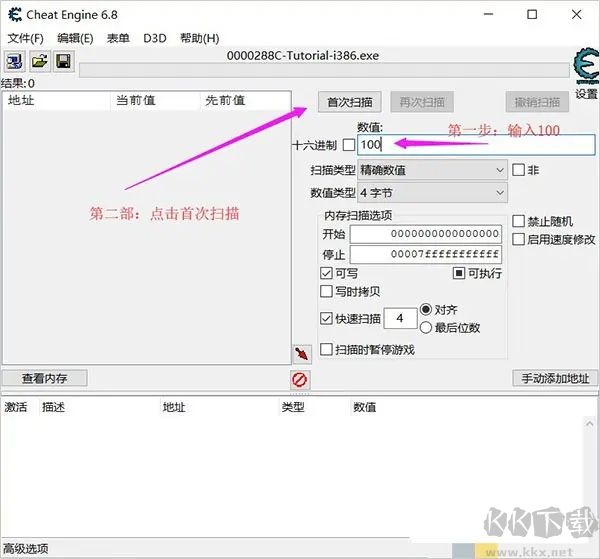600x559 pixels.
Task: Click the red arrow add-address icon
Action: [x=300, y=354]
